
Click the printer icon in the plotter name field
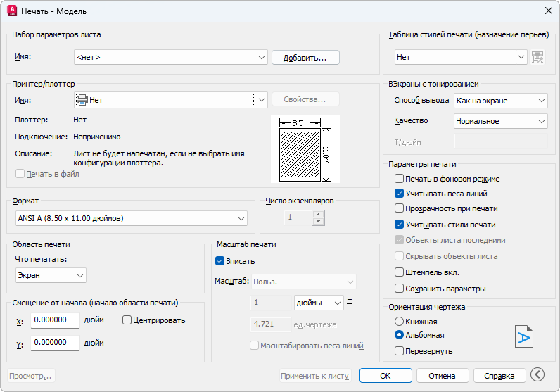tap(82, 100)
